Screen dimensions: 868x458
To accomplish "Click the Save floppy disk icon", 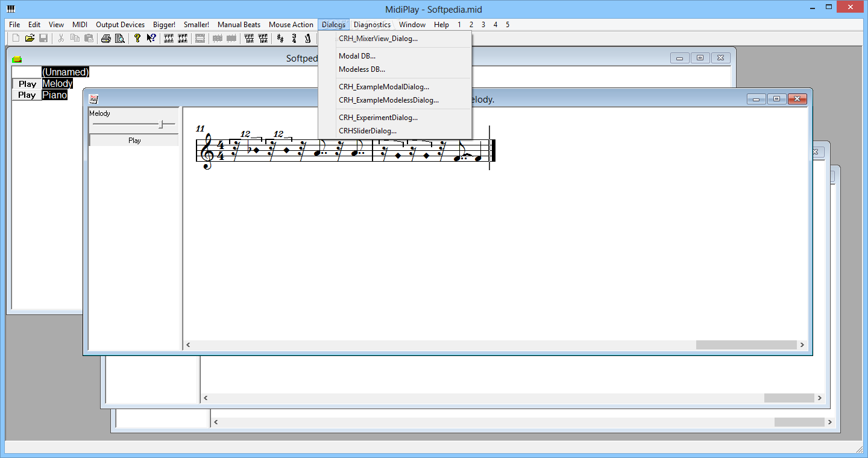I will pos(43,38).
